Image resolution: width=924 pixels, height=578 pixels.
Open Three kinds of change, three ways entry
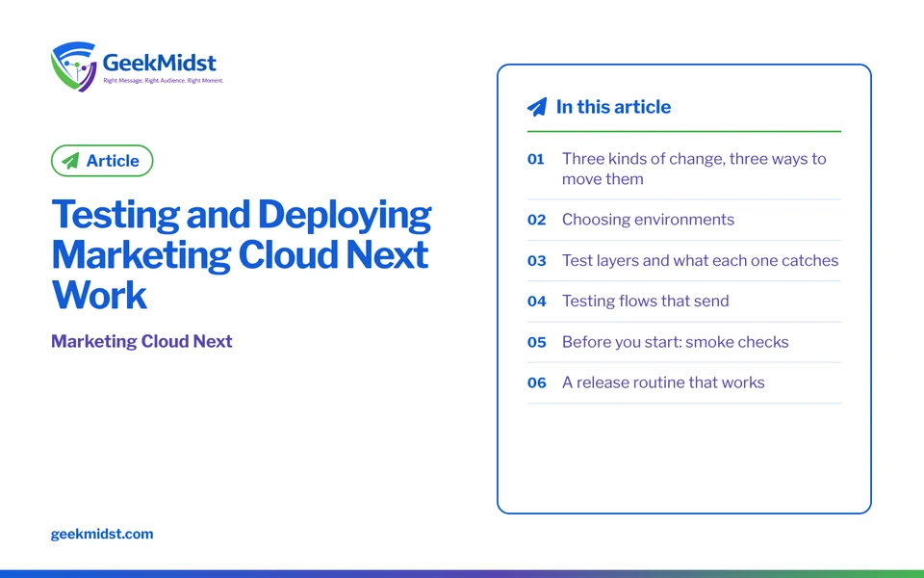pyautogui.click(x=684, y=169)
